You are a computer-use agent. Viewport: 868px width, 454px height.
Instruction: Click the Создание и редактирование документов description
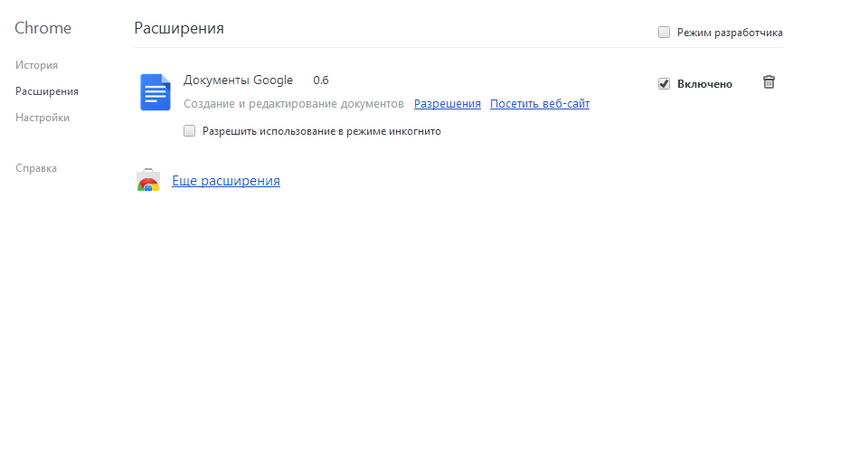(x=293, y=104)
